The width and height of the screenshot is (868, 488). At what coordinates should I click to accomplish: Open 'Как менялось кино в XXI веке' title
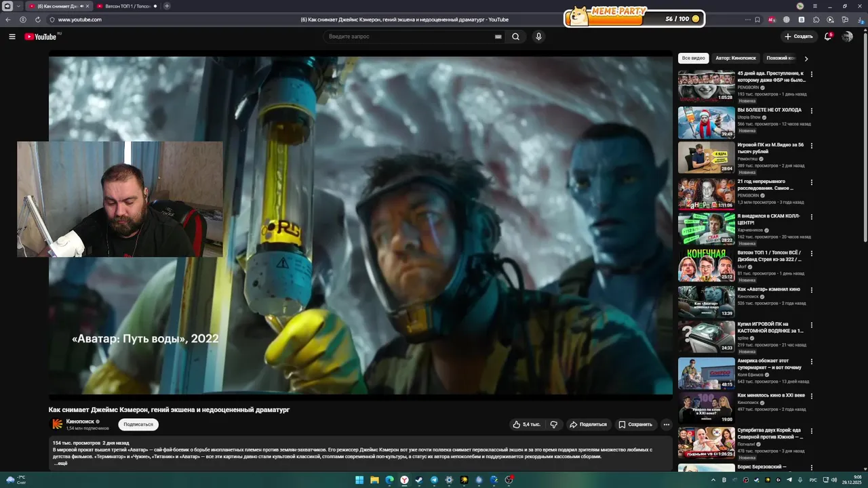[771, 395]
